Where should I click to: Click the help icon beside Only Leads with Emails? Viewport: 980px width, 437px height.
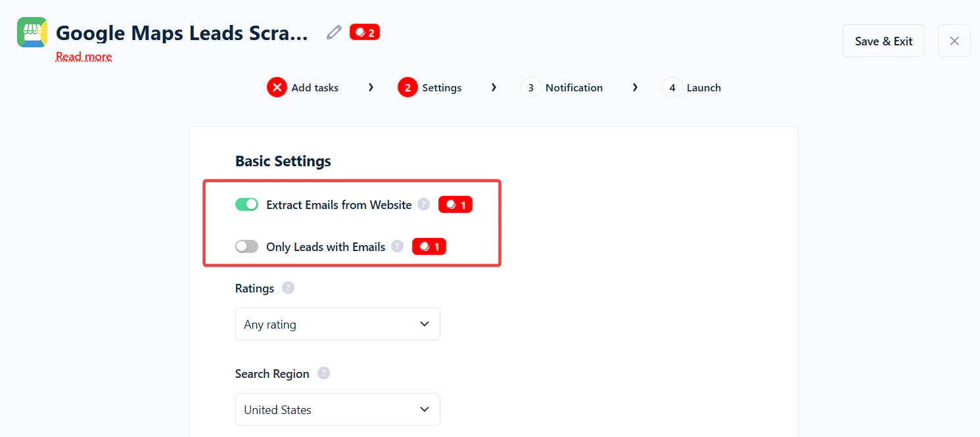(398, 246)
